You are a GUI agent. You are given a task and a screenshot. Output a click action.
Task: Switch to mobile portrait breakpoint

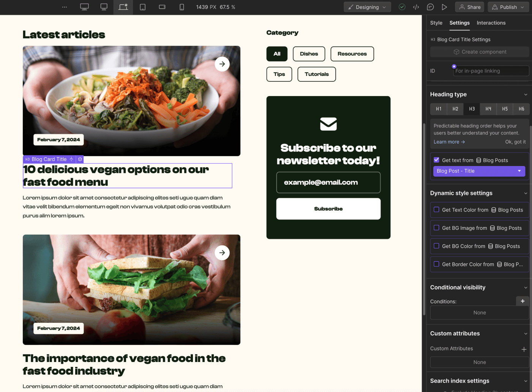coord(182,7)
